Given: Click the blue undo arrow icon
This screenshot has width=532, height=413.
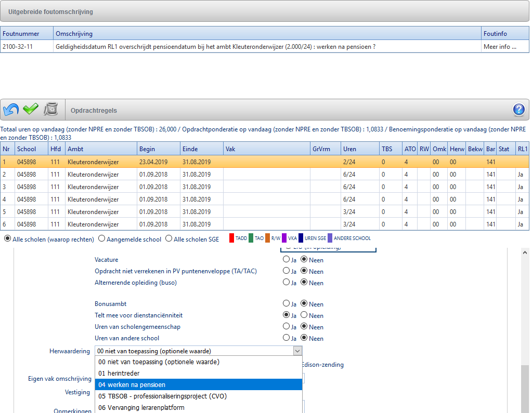Looking at the screenshot, I should [10, 110].
